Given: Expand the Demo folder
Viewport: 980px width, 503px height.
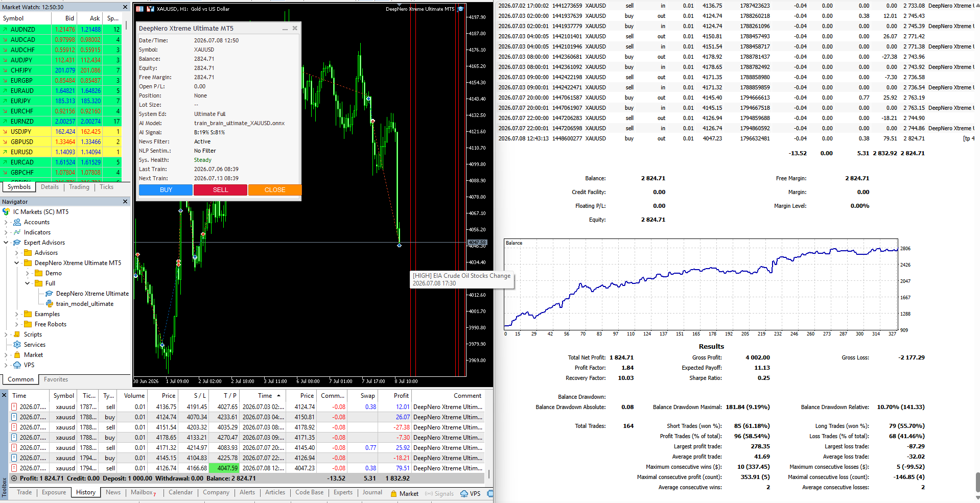Looking at the screenshot, I should (x=27, y=273).
